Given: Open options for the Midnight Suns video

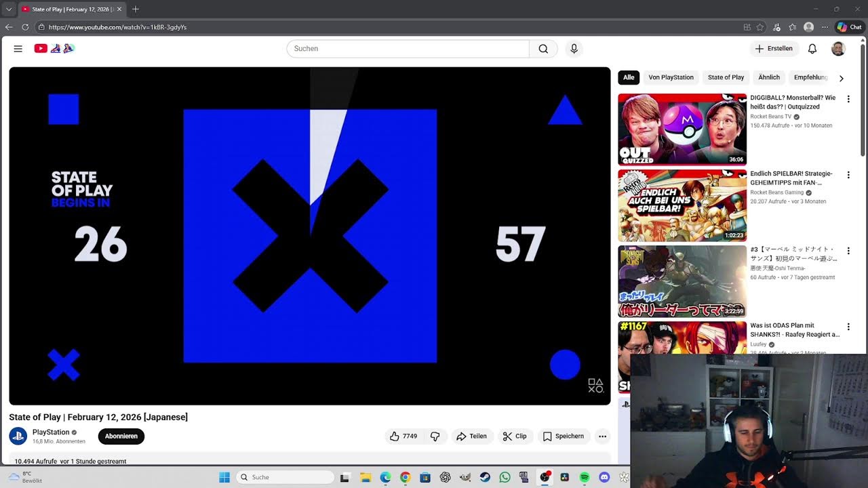Looking at the screenshot, I should 848,251.
